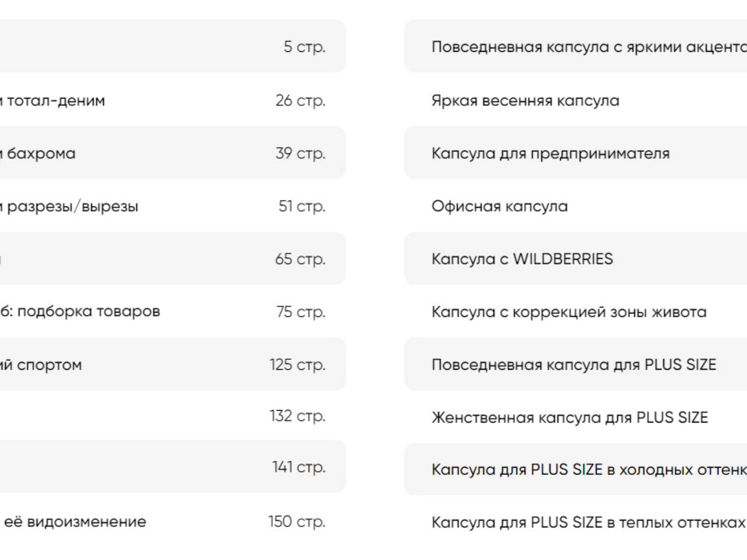747x560 pixels.
Task: Open Офисная капсула section
Action: [x=500, y=206]
